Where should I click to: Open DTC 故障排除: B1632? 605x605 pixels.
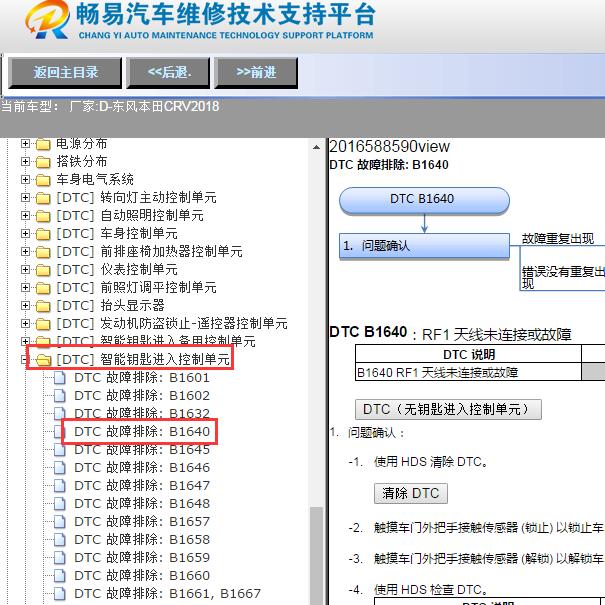coord(142,414)
